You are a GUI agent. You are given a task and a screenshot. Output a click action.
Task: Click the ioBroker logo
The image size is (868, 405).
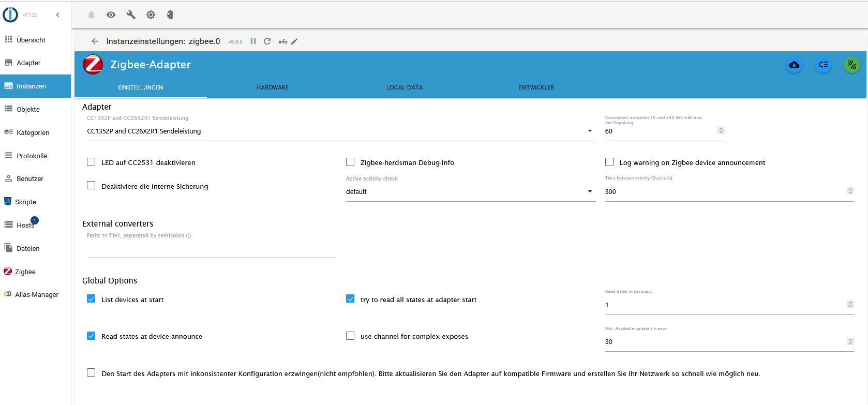pyautogui.click(x=10, y=14)
